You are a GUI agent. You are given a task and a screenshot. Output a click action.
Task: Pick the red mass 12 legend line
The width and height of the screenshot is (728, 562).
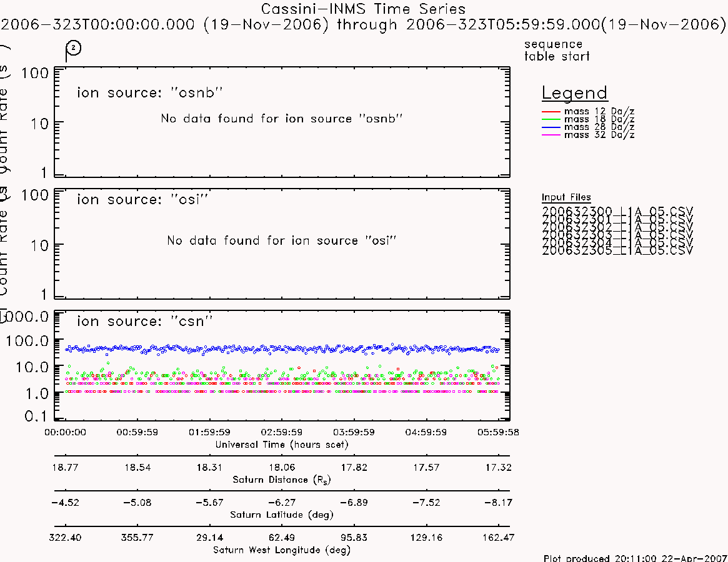pos(551,111)
